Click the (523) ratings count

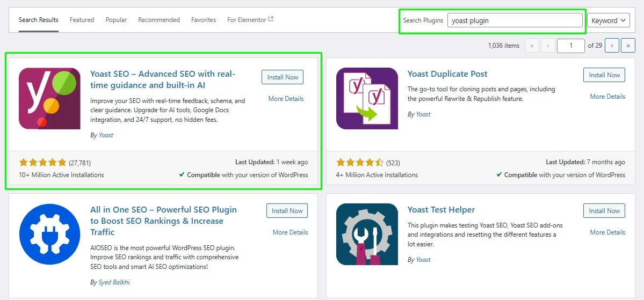393,163
